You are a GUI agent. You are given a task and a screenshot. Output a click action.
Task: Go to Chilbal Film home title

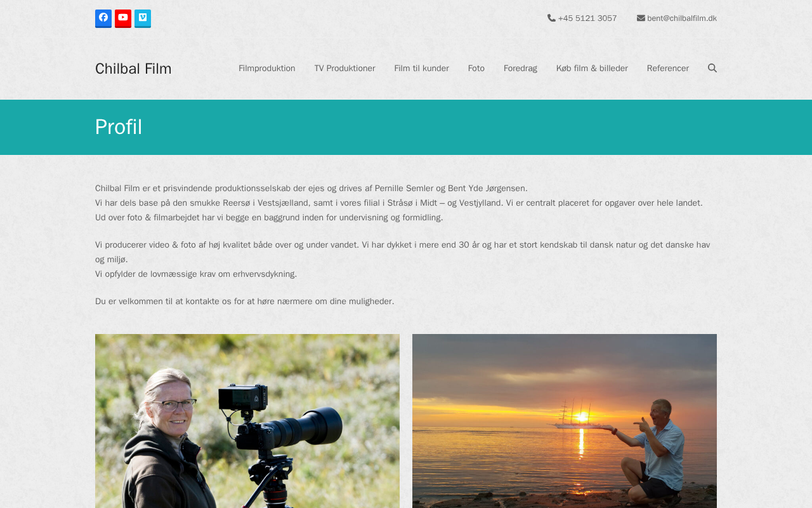coord(133,69)
